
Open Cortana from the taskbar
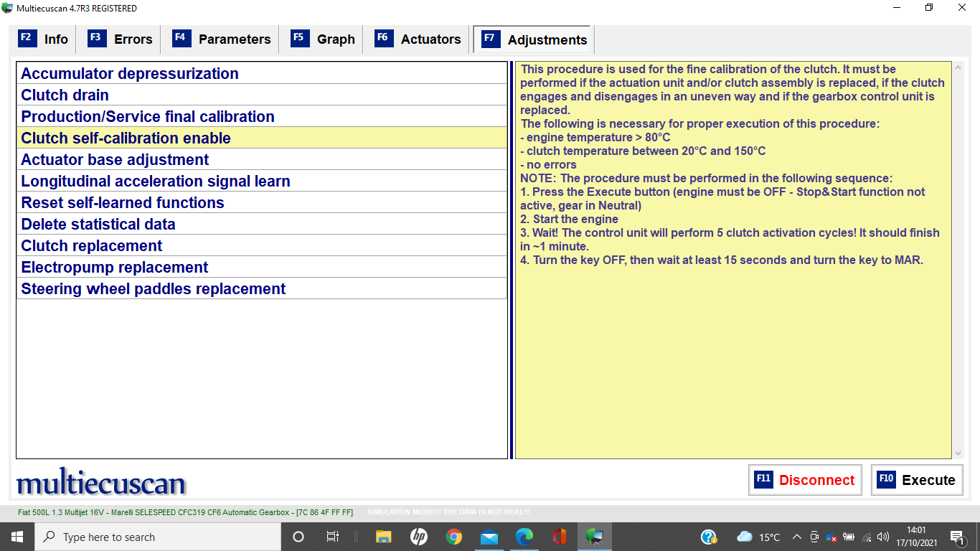coord(298,537)
